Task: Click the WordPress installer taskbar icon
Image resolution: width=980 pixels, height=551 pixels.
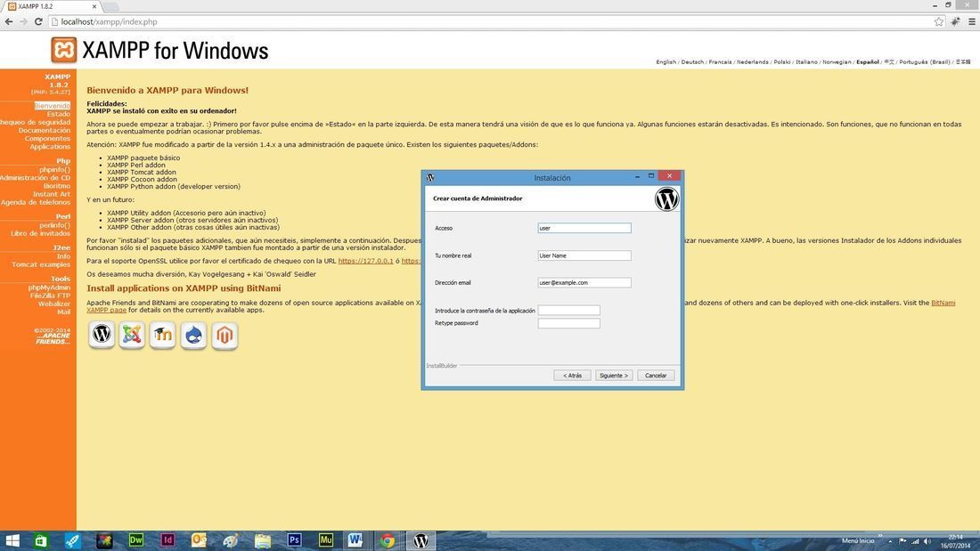Action: point(421,540)
